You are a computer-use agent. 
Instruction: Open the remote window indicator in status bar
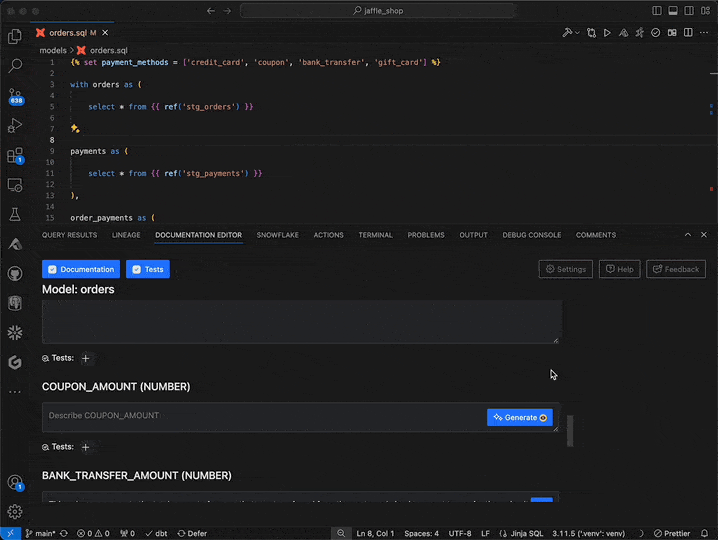pos(11,533)
